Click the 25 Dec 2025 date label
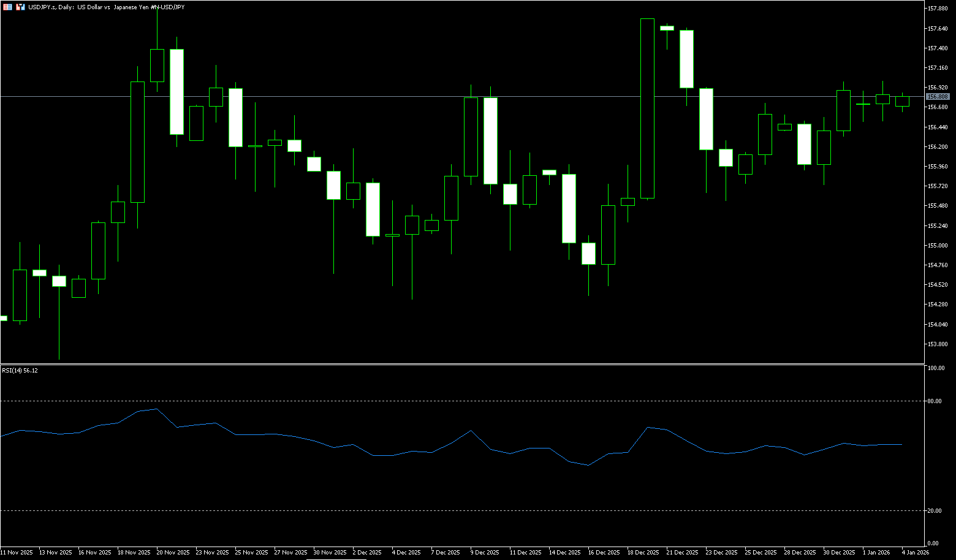 [761, 553]
